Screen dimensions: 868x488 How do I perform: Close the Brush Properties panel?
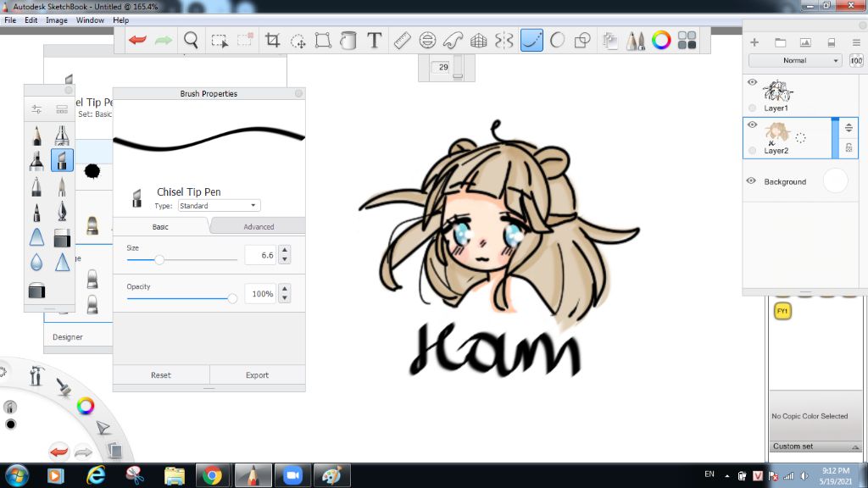[x=298, y=93]
